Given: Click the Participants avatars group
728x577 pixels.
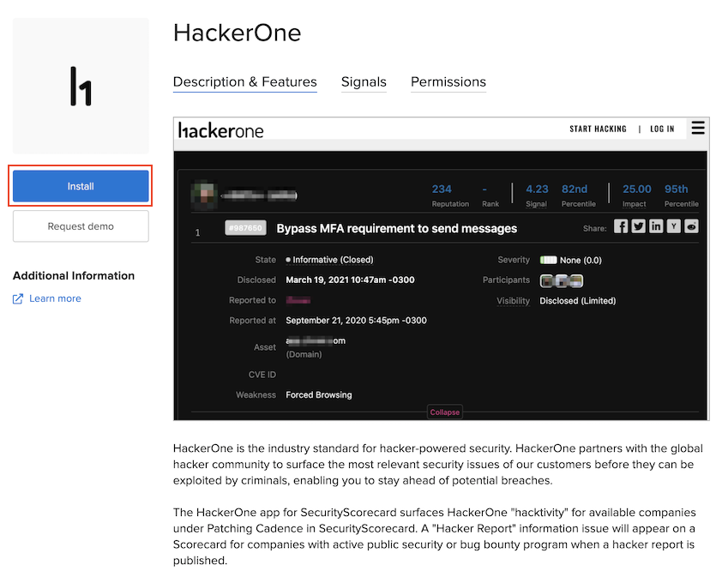Looking at the screenshot, I should pos(562,281).
